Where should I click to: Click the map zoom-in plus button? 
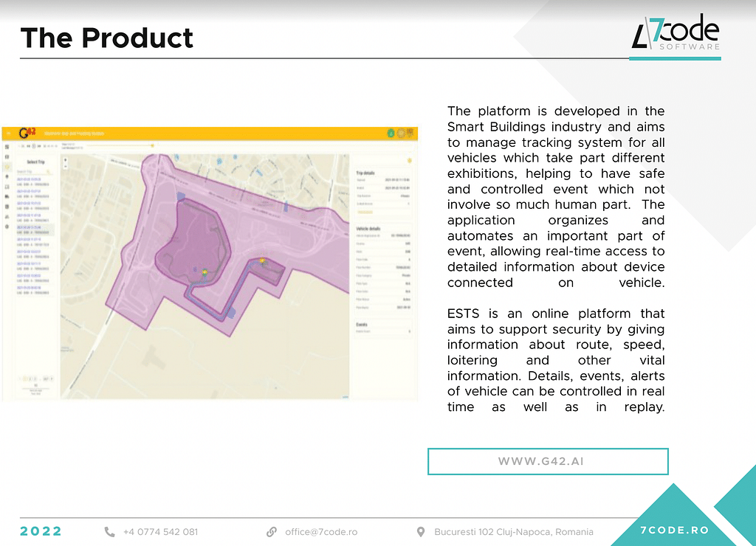pos(66,159)
